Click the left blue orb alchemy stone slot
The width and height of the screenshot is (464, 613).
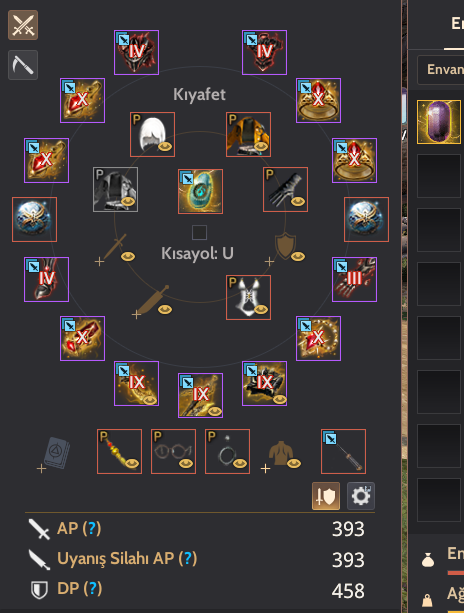click(34, 219)
